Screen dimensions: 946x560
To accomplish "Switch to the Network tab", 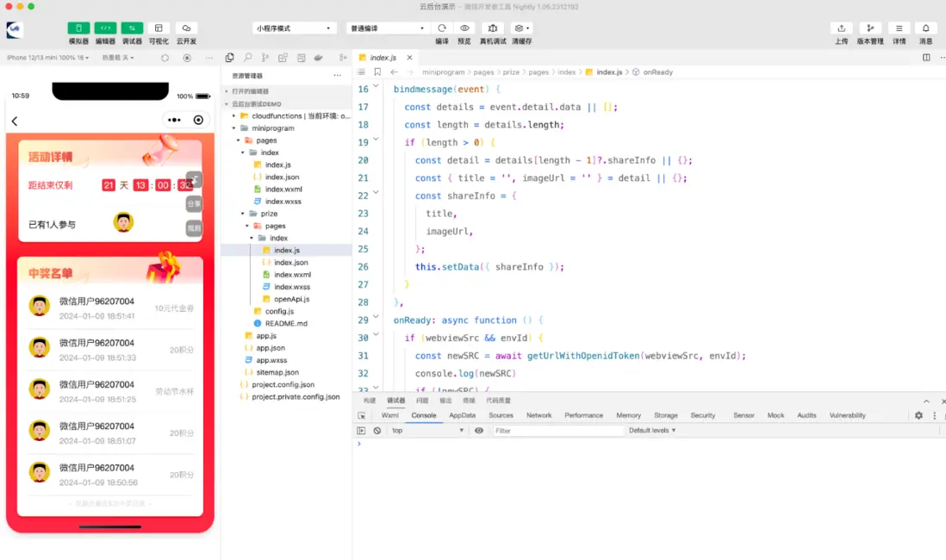I will 538,415.
